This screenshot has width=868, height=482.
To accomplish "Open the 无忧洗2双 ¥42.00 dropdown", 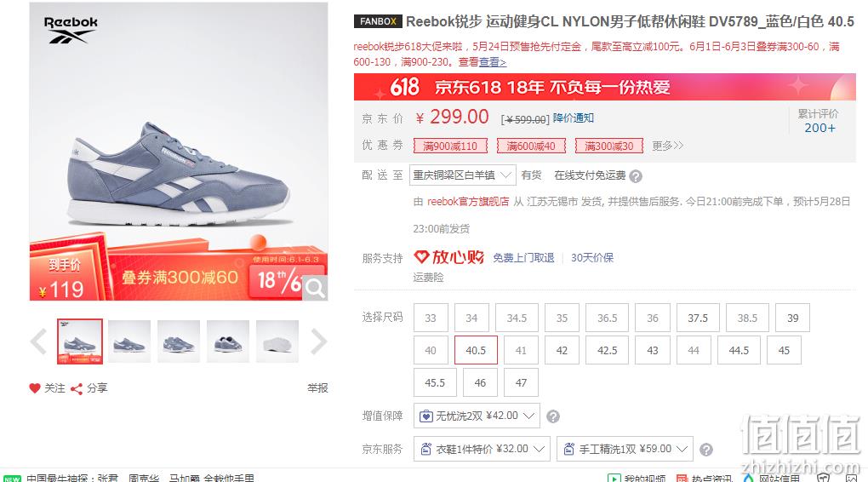I will (x=477, y=416).
